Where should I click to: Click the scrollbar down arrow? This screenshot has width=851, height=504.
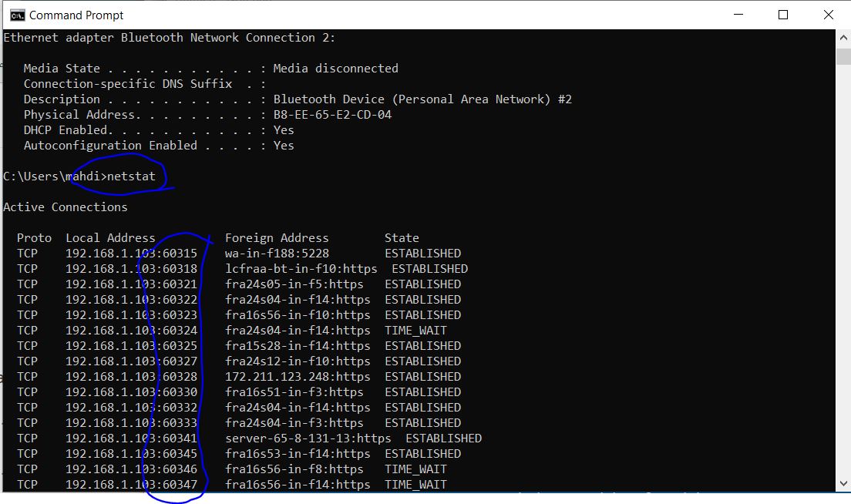(x=843, y=483)
